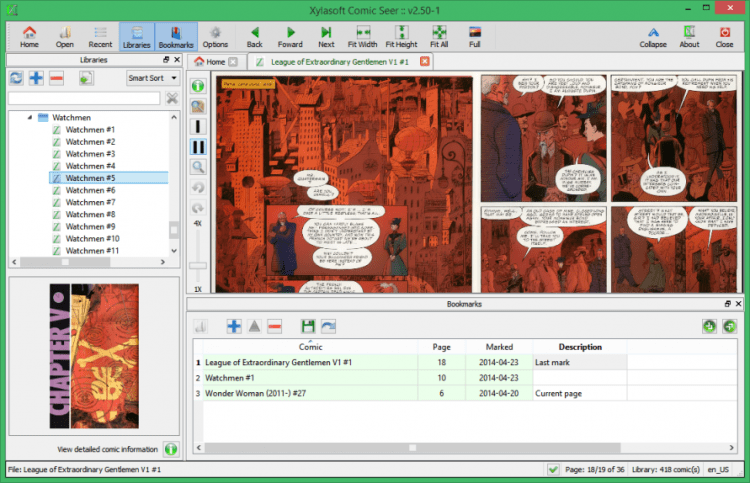Remove library using the red minus icon
Screen dimensions: 750x483
(57, 78)
